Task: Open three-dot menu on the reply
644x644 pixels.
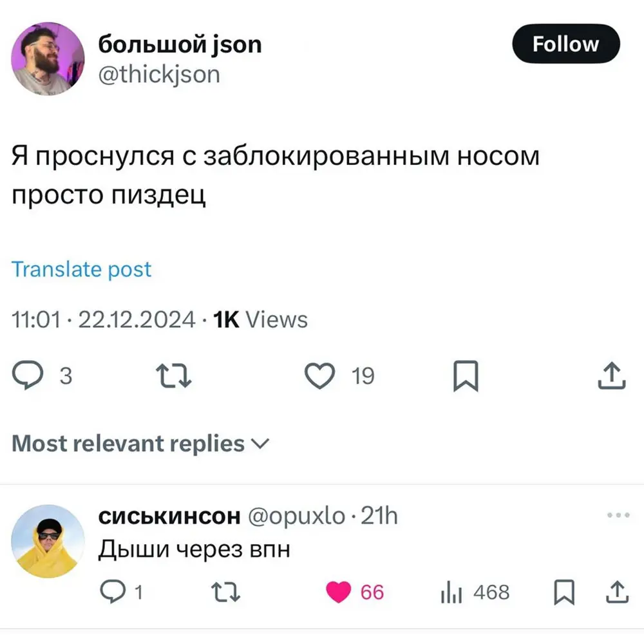Action: pyautogui.click(x=617, y=515)
